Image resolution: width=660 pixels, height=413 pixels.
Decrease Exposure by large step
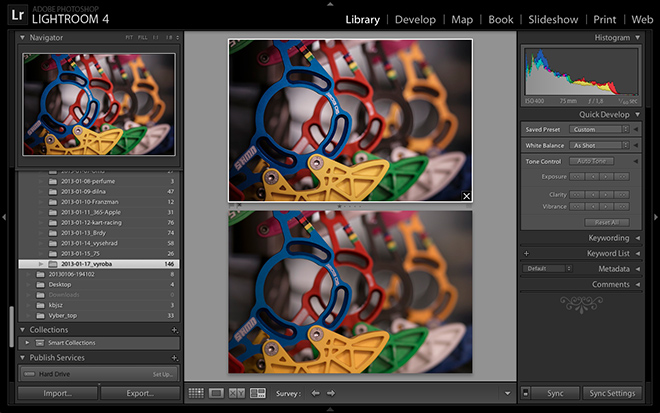pos(577,177)
